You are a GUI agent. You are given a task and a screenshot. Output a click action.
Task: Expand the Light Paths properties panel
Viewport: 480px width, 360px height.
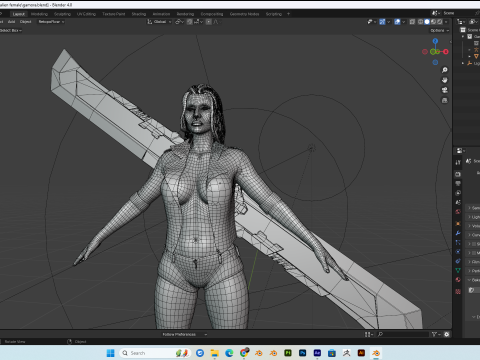click(x=473, y=217)
